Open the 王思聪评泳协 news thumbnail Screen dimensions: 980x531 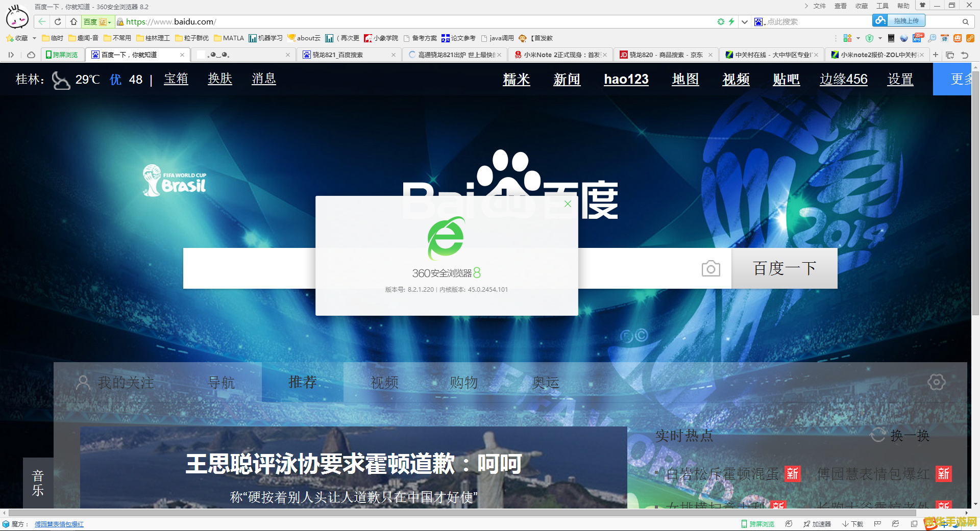coord(353,467)
